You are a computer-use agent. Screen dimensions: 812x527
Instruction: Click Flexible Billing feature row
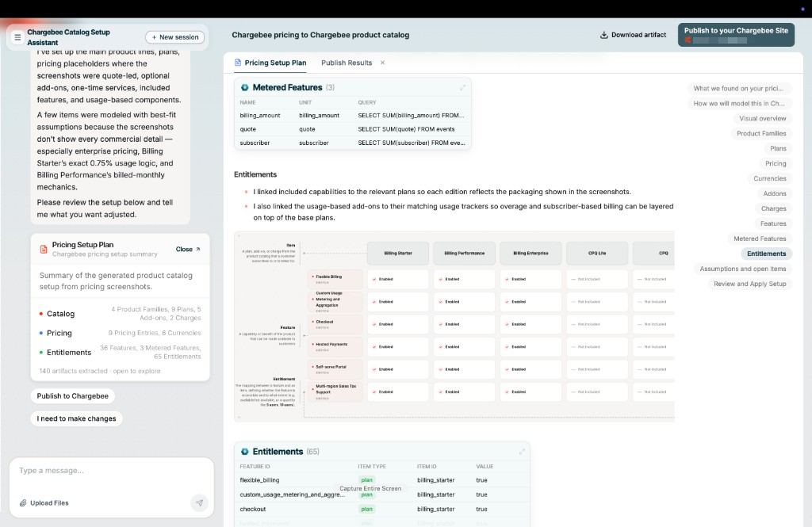tap(335, 279)
